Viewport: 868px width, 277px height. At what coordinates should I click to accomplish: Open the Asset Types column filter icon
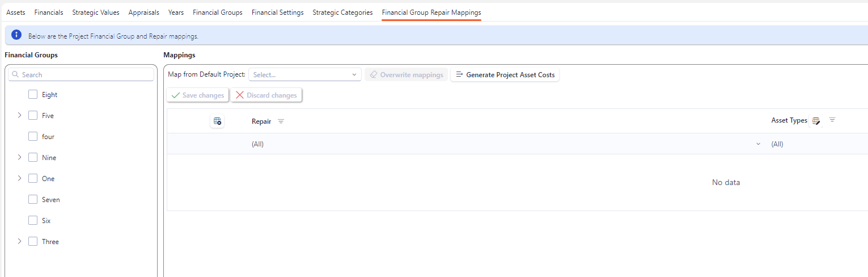pos(832,120)
